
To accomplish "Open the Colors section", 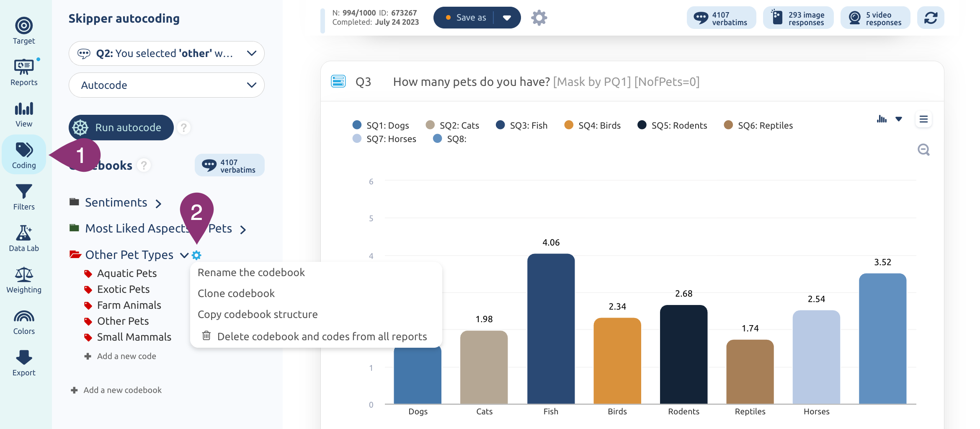I will click(24, 321).
